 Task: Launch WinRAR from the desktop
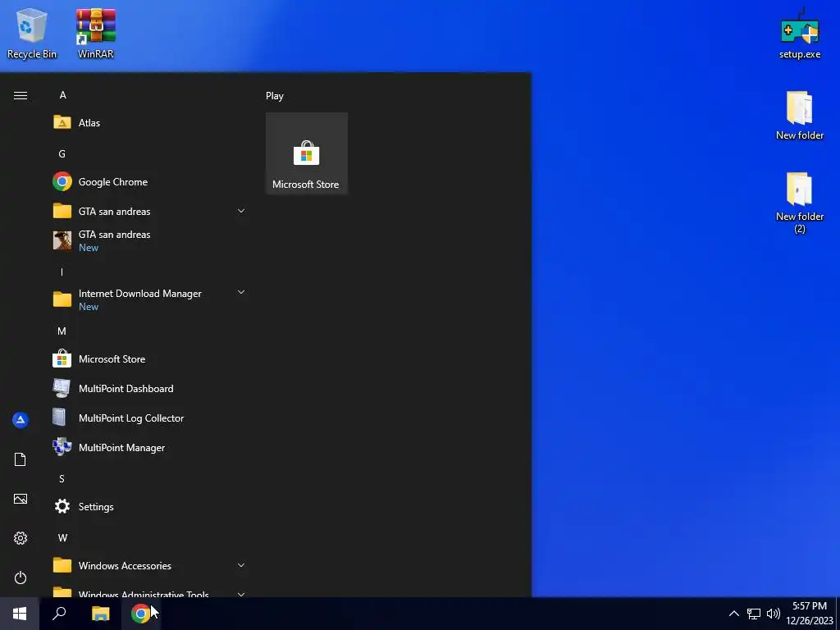pyautogui.click(x=96, y=33)
